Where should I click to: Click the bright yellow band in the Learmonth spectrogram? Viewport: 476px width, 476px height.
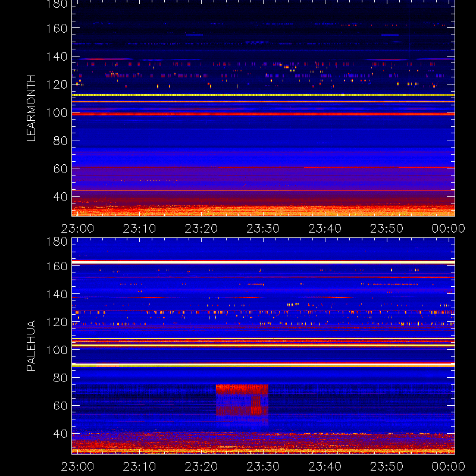tap(263, 95)
